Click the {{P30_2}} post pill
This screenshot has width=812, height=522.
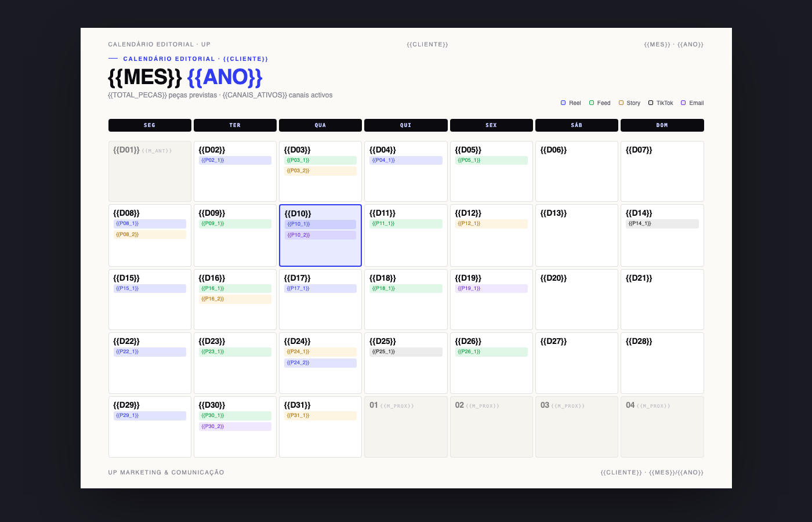[x=235, y=426]
